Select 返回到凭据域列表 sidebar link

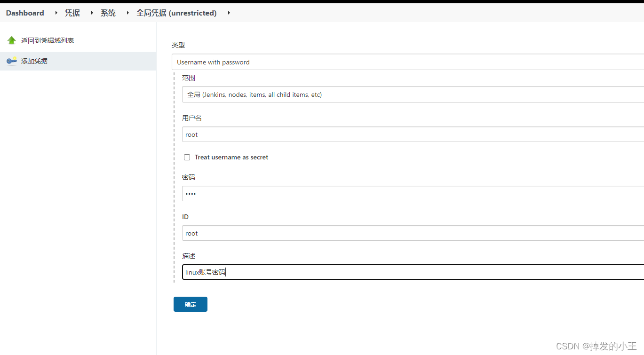click(48, 40)
